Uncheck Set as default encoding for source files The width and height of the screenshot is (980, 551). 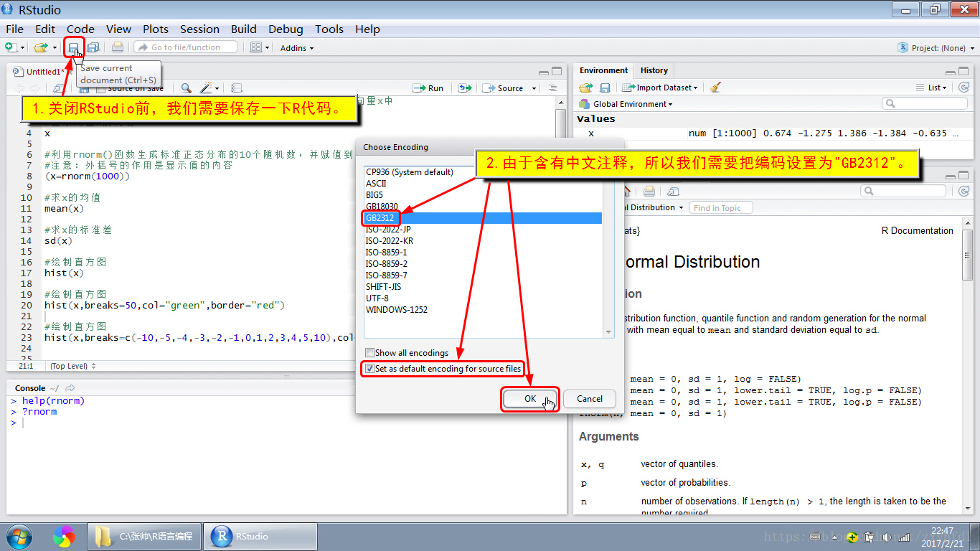click(x=369, y=369)
